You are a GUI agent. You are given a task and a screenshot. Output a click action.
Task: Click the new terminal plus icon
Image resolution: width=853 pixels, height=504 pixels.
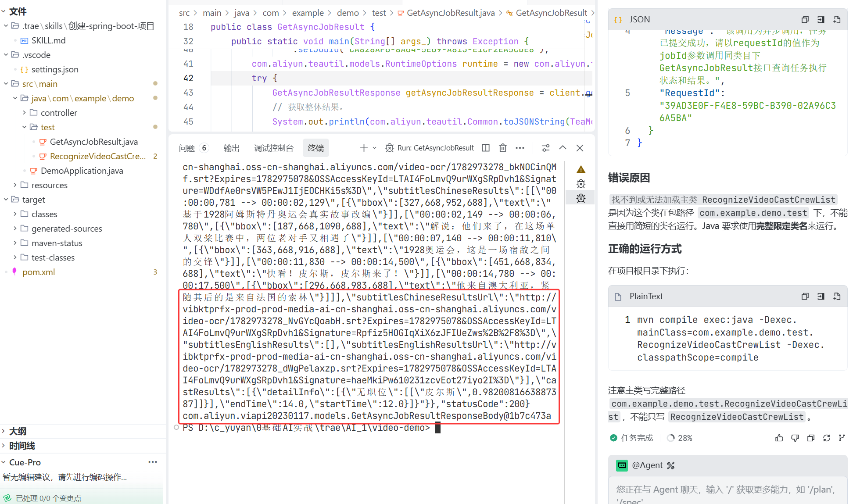[x=364, y=148]
